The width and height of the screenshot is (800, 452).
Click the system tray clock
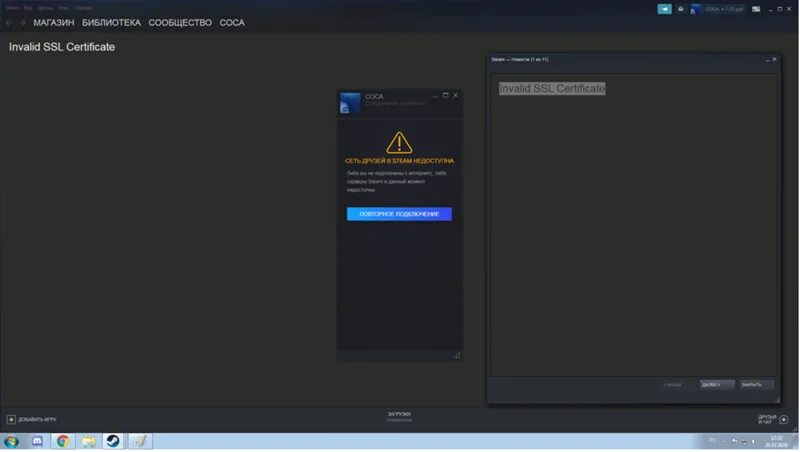point(776,441)
